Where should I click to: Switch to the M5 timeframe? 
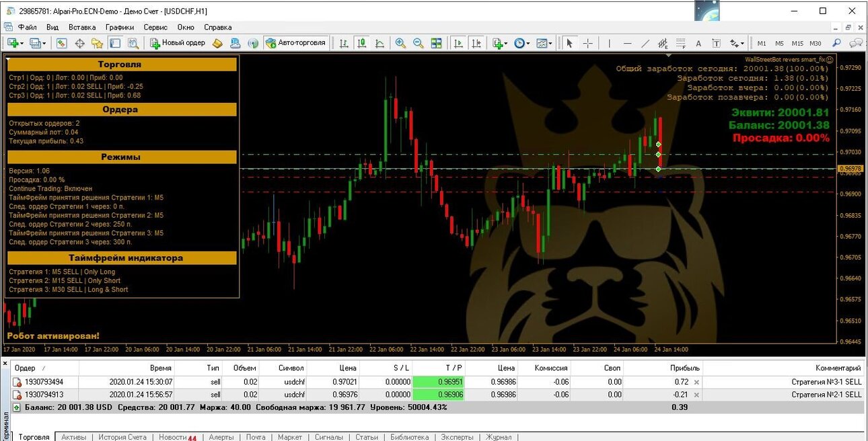pyautogui.click(x=779, y=43)
